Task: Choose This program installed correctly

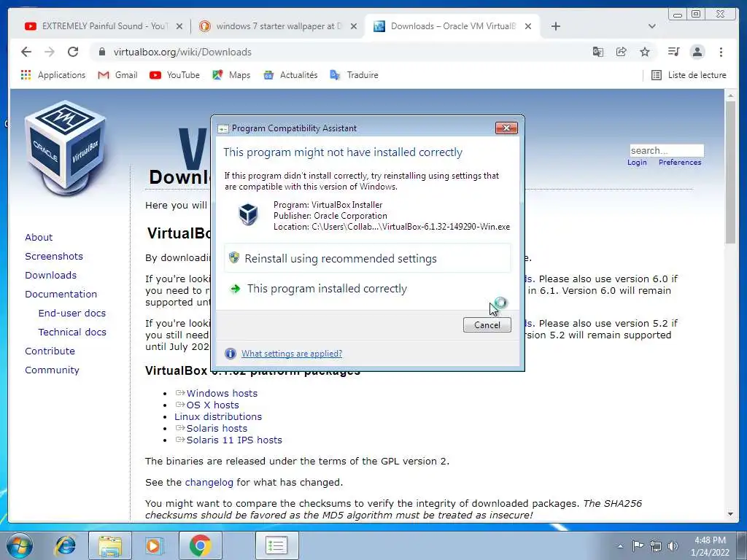Action: click(368, 289)
